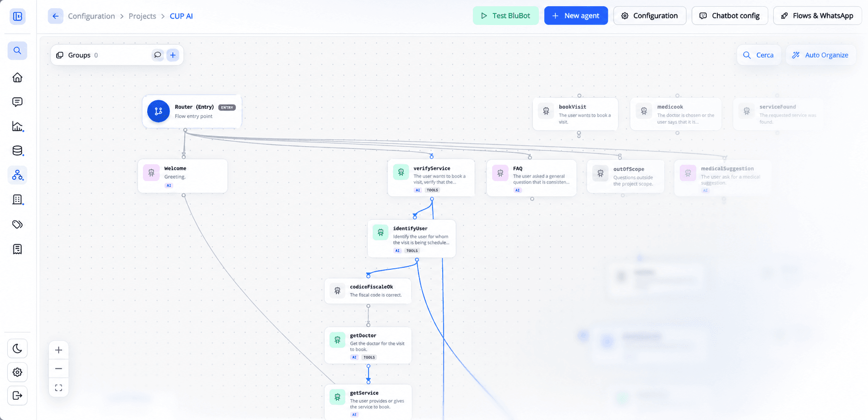Click the logout icon in sidebar
Screen dimensions: 868x420
[17, 395]
